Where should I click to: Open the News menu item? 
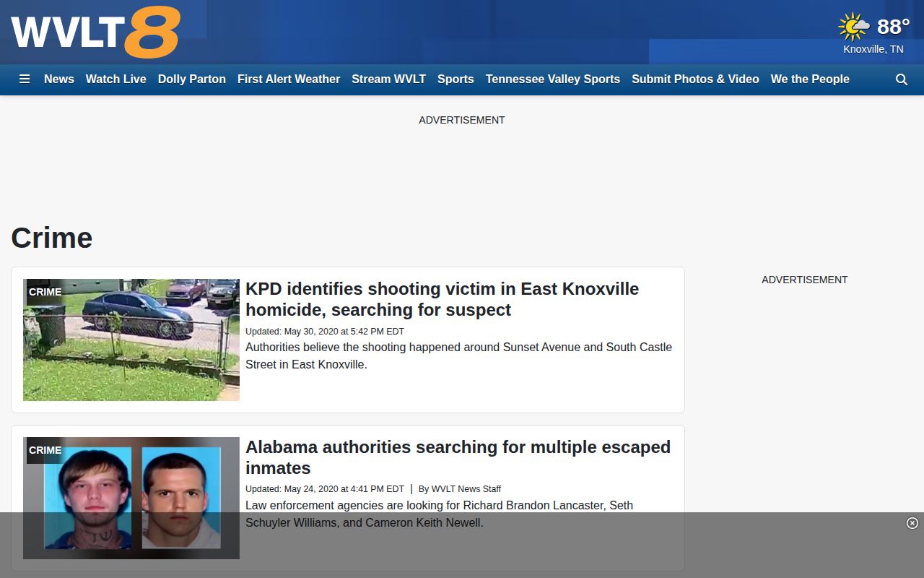click(x=59, y=79)
